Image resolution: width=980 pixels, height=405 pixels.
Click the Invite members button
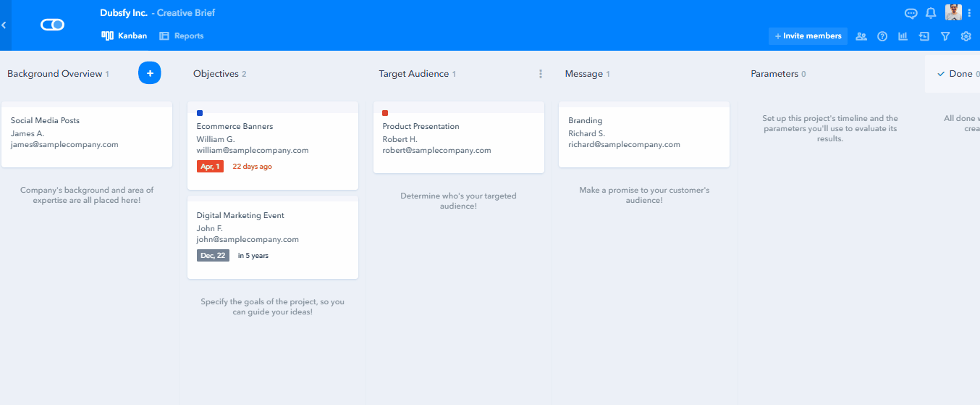(x=808, y=36)
